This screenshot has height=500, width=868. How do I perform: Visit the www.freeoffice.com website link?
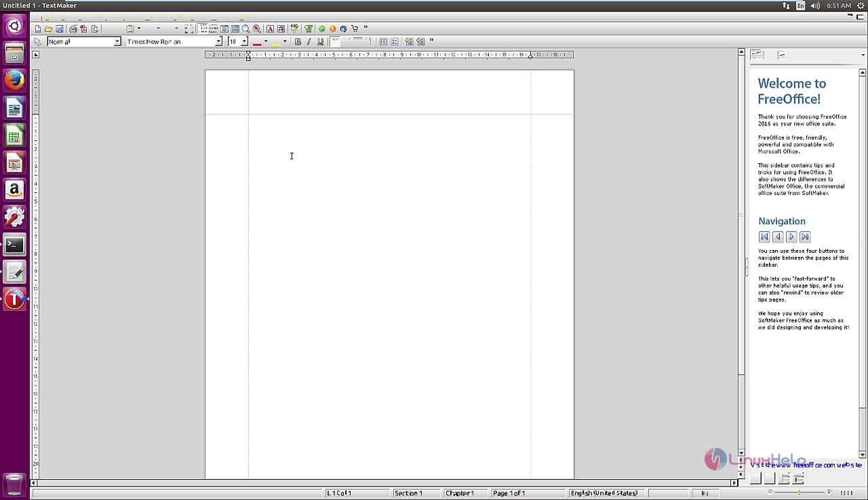click(x=806, y=465)
